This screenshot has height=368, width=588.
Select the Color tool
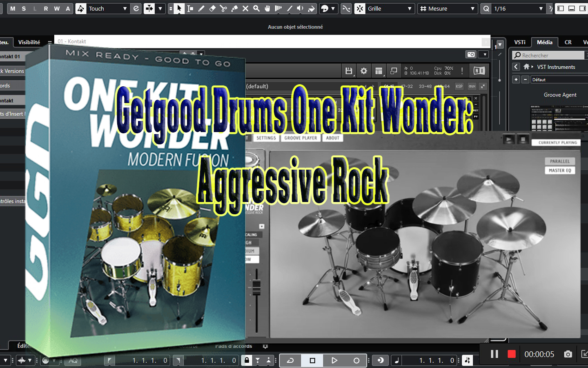coord(312,9)
